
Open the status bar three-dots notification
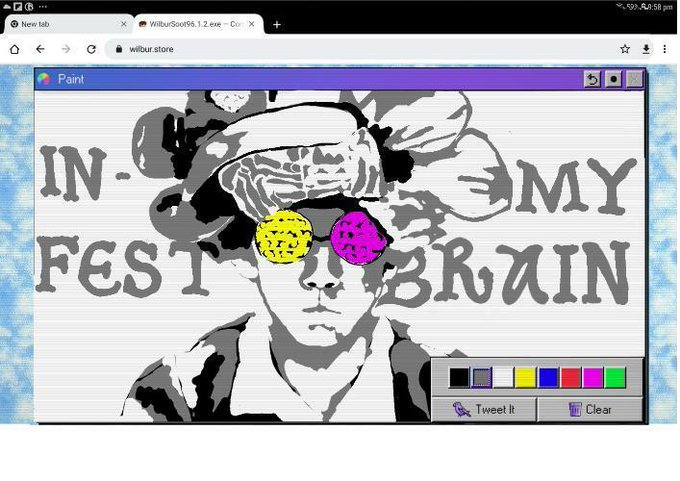43,7
